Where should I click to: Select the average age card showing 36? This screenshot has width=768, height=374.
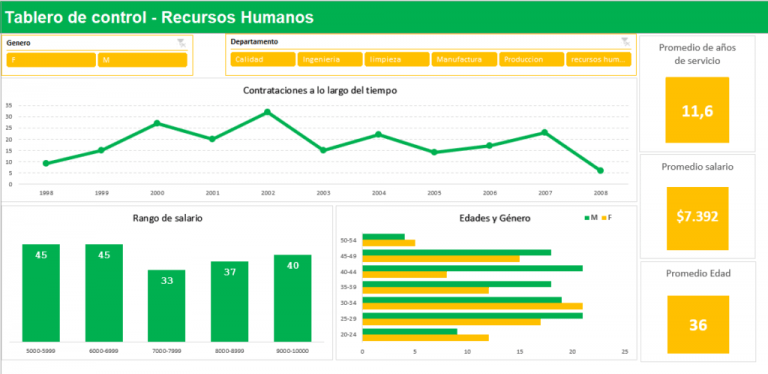point(698,325)
